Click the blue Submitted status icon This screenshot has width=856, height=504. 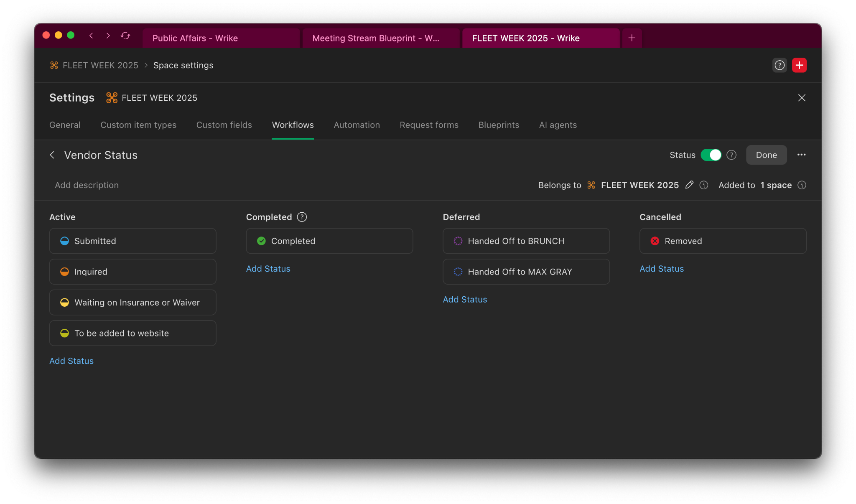pos(64,241)
